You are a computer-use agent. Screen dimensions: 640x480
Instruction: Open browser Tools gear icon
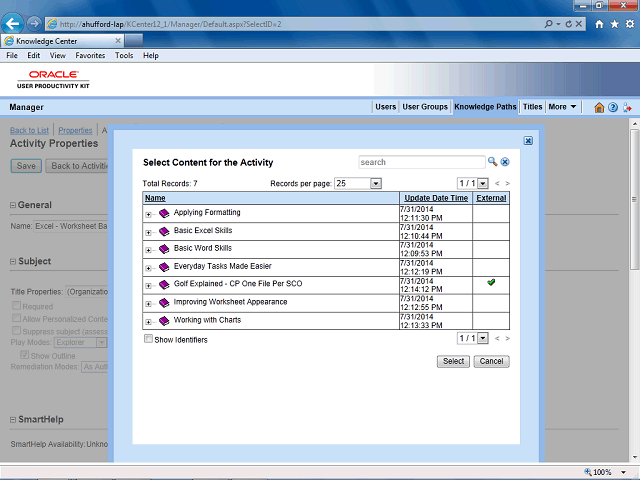point(630,24)
